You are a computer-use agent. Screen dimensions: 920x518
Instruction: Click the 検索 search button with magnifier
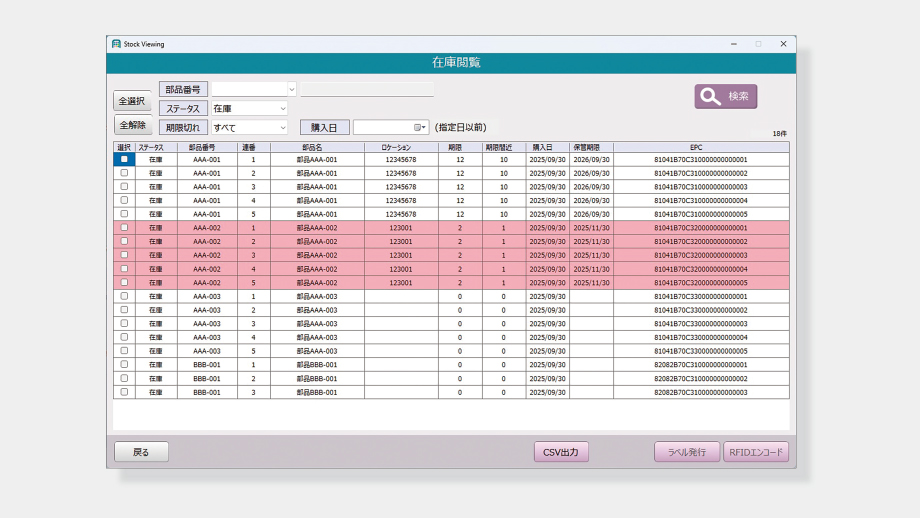point(726,96)
